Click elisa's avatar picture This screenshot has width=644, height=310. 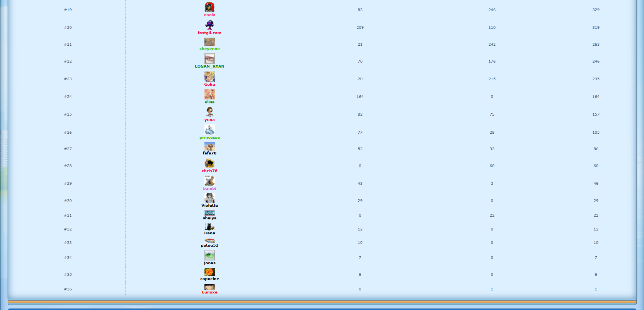(x=209, y=94)
